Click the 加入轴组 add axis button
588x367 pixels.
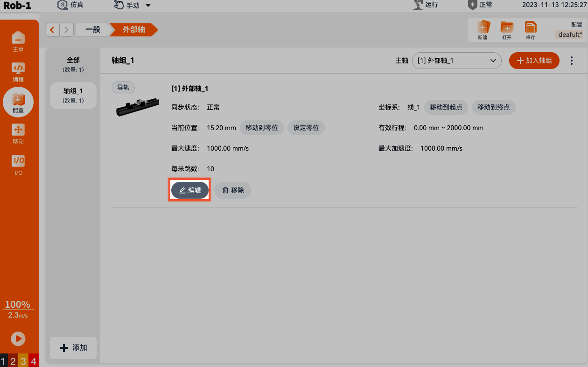click(x=534, y=61)
